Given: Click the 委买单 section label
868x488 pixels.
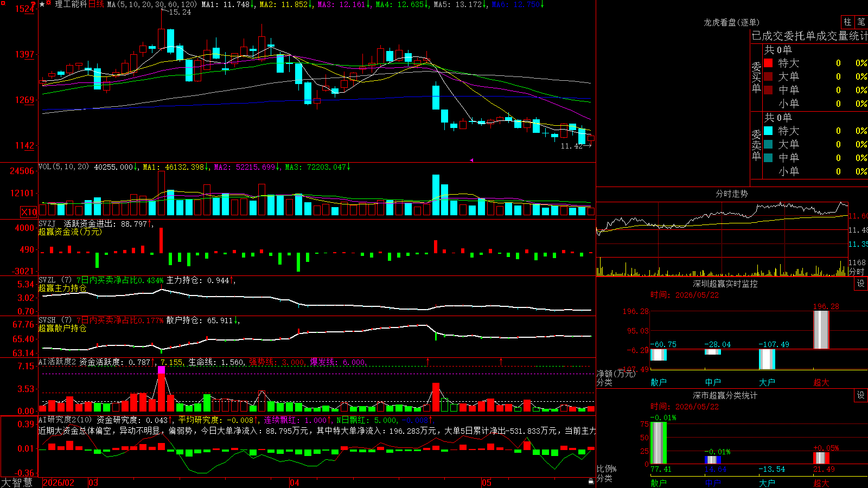Looking at the screenshot, I should tap(756, 77).
